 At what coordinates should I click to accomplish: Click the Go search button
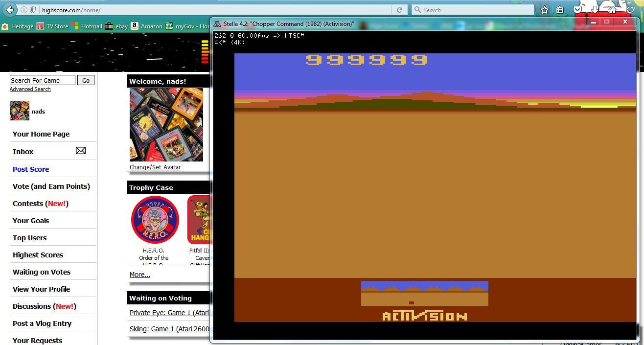tap(86, 80)
